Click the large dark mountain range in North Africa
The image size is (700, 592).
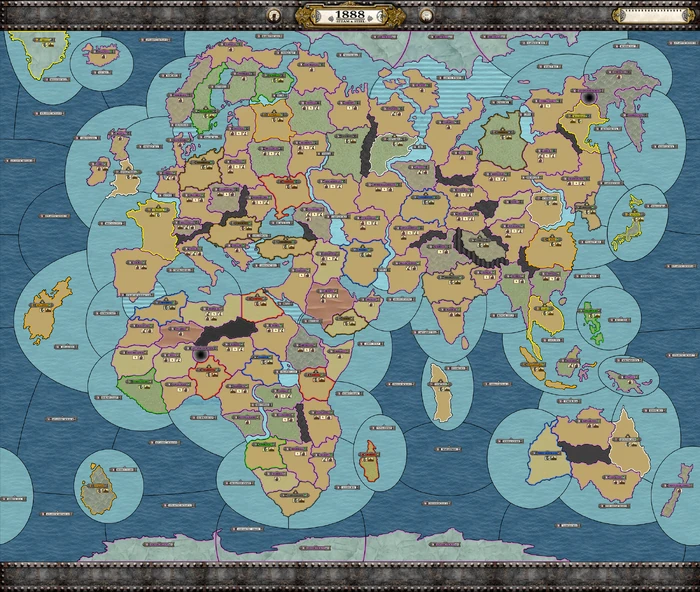coord(232,333)
